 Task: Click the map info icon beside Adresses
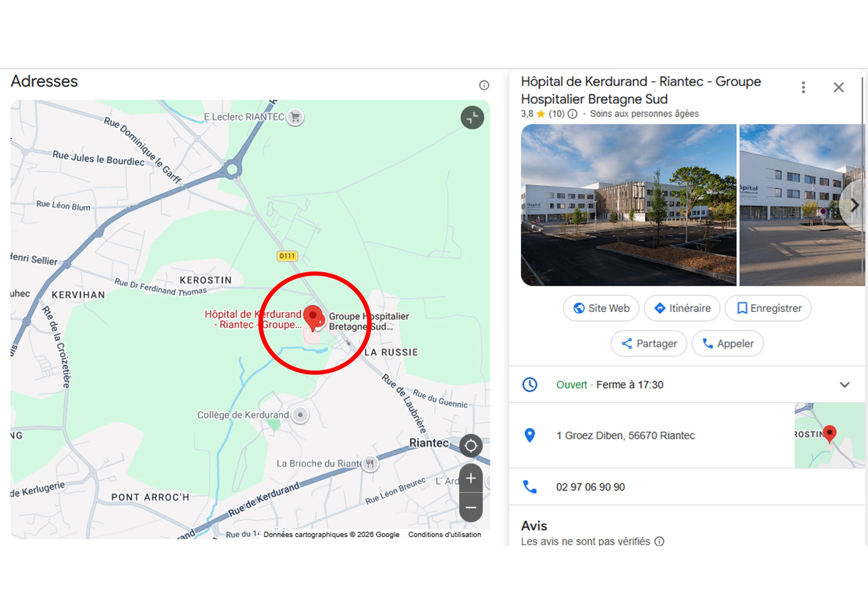[x=484, y=85]
